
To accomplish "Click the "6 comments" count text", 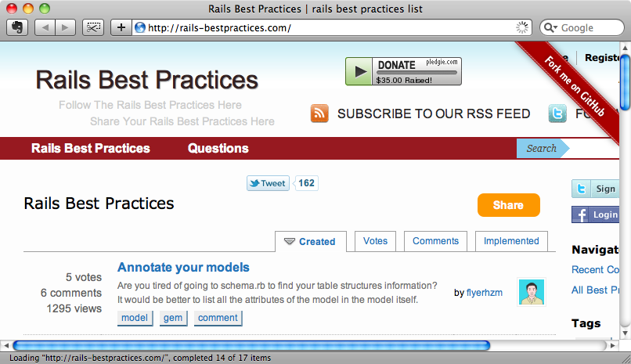I will 71,293.
